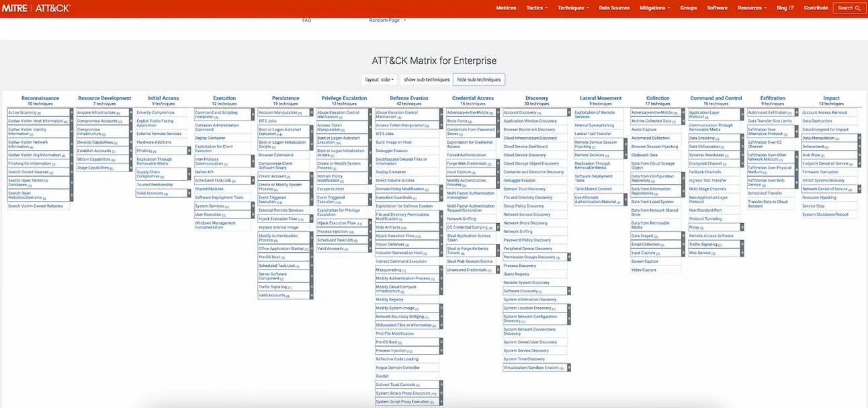The height and width of the screenshot is (408, 868).
Task: Open Escape to Host technique
Action: tap(331, 189)
